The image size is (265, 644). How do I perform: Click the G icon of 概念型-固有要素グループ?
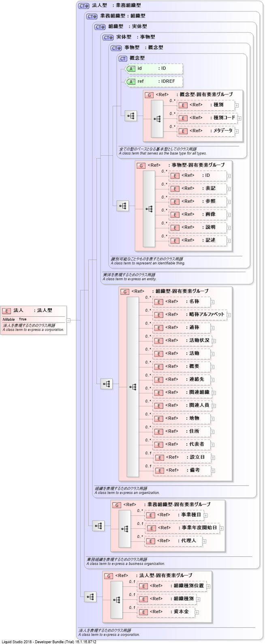149,95
